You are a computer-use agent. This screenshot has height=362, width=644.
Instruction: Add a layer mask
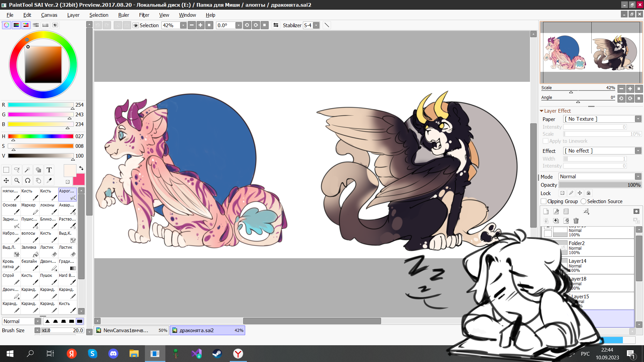pos(636,211)
